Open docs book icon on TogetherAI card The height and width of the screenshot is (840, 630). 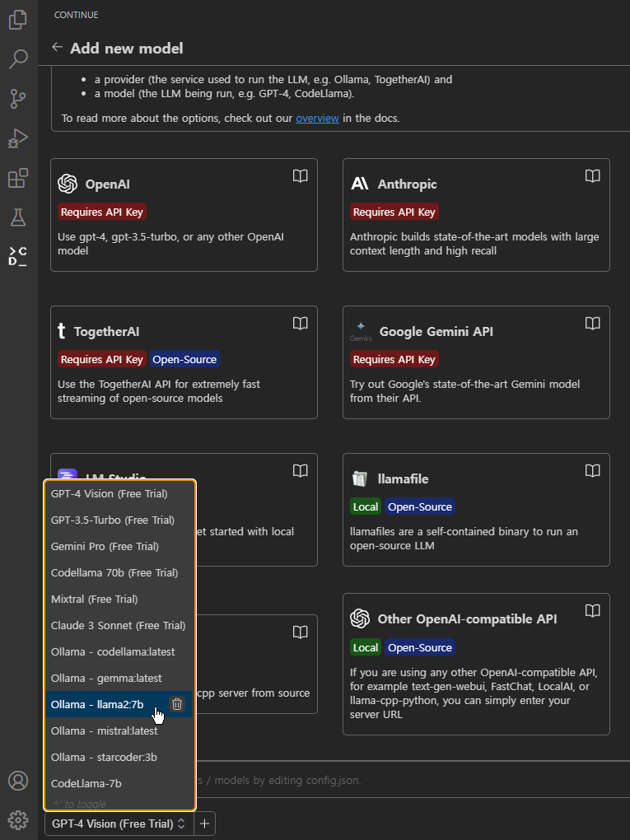tap(300, 323)
